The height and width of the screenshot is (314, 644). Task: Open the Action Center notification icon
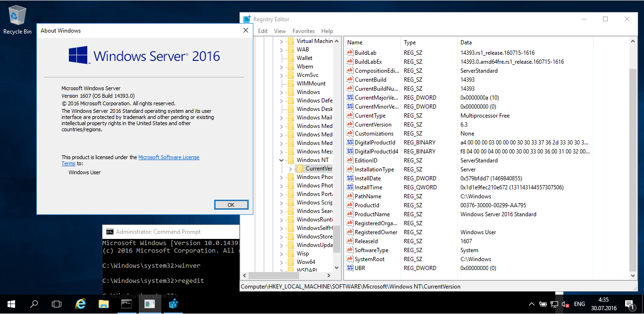pos(629,304)
